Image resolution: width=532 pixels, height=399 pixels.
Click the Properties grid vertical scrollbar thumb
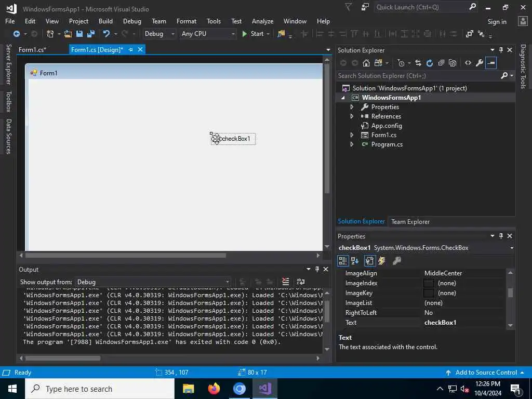pyautogui.click(x=510, y=293)
